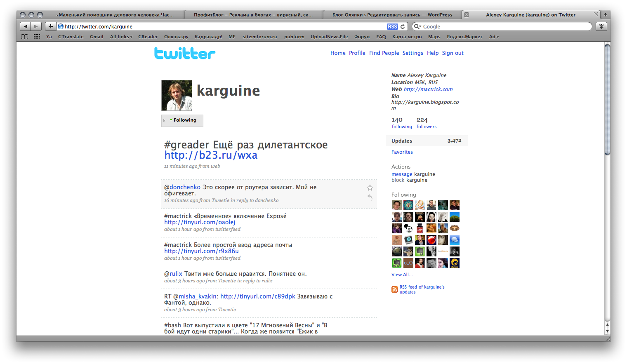Open the UploadNewsFile bookmark
Screen dimensions: 627x364
pos(329,37)
